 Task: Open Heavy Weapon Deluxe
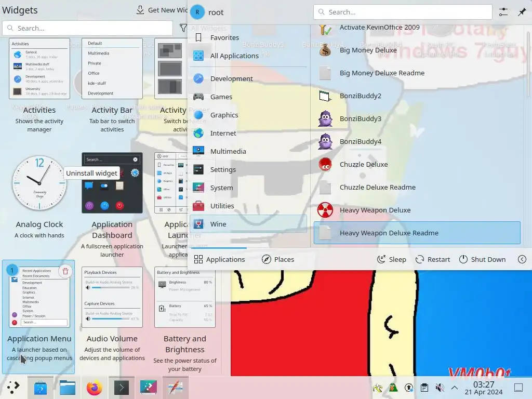point(417,210)
